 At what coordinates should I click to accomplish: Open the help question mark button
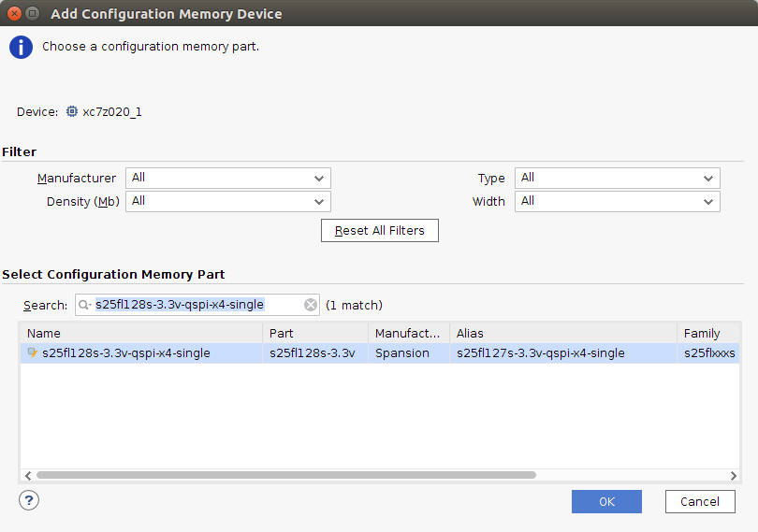point(29,500)
